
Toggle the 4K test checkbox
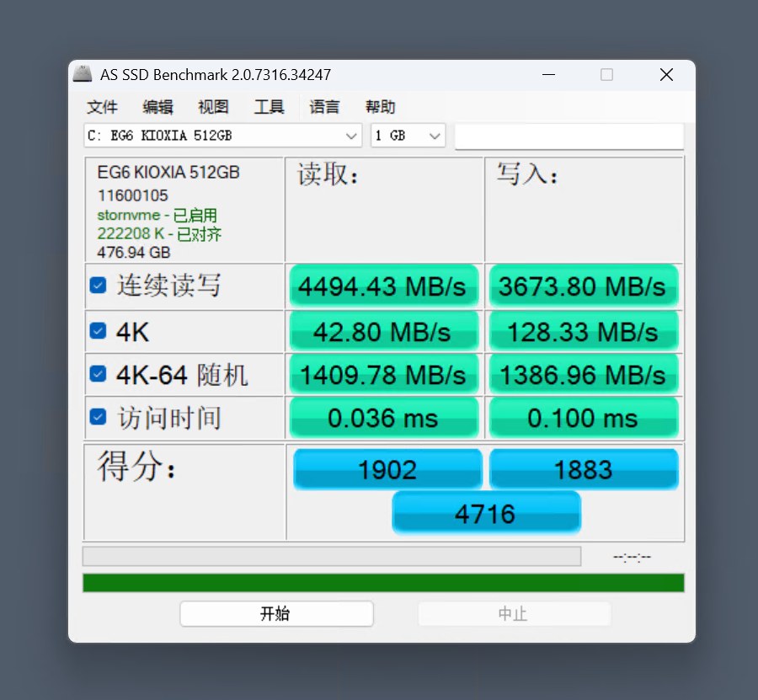99,331
